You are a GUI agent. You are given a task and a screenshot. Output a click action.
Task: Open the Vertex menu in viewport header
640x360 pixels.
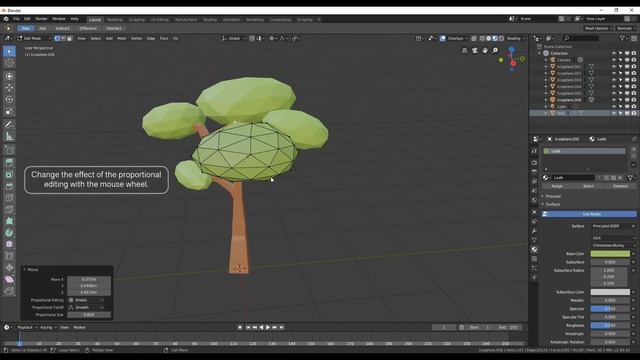[136, 38]
